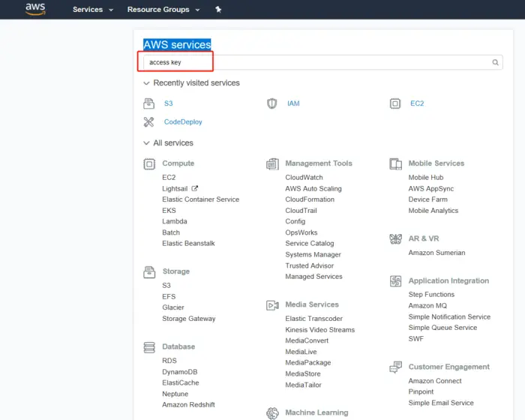This screenshot has width=525, height=420.
Task: Open the Services dropdown menu
Action: (x=92, y=10)
